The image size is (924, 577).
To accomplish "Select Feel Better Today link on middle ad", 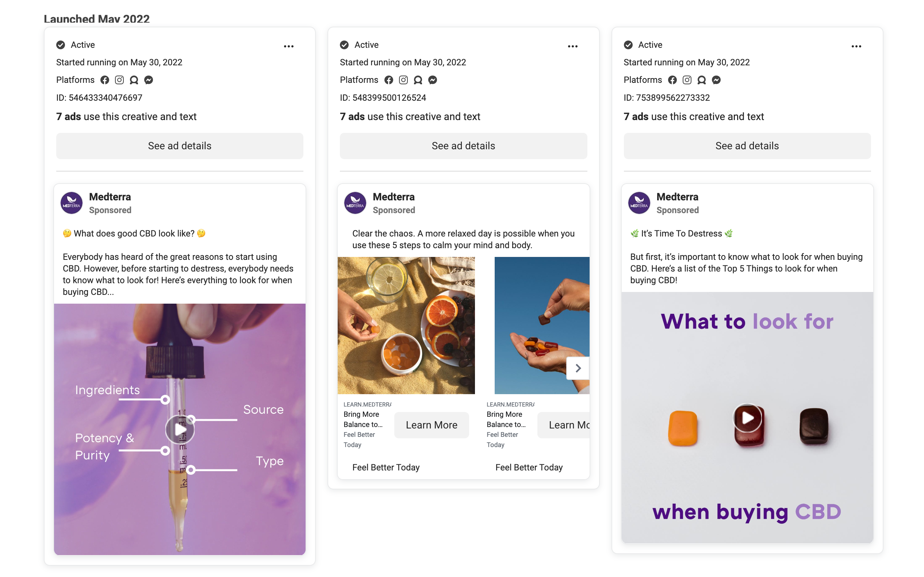I will pos(386,467).
